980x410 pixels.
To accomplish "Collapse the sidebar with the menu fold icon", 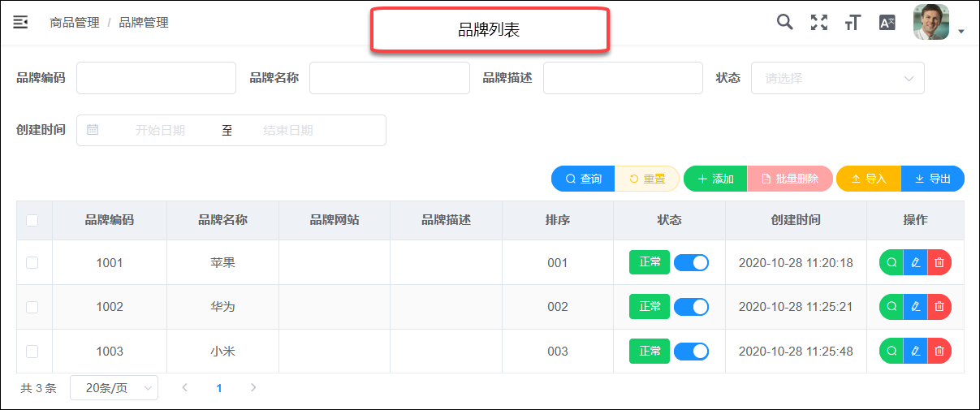I will click(20, 22).
